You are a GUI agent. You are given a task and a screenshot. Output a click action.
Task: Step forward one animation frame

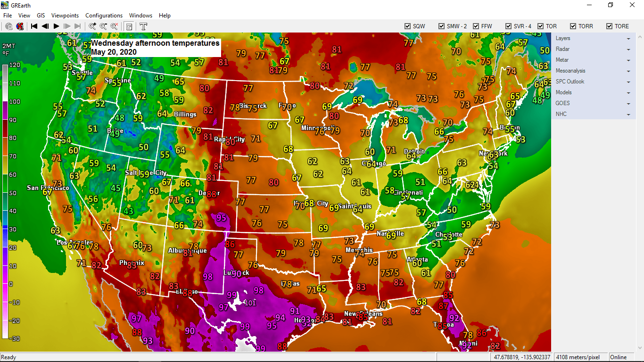point(67,26)
